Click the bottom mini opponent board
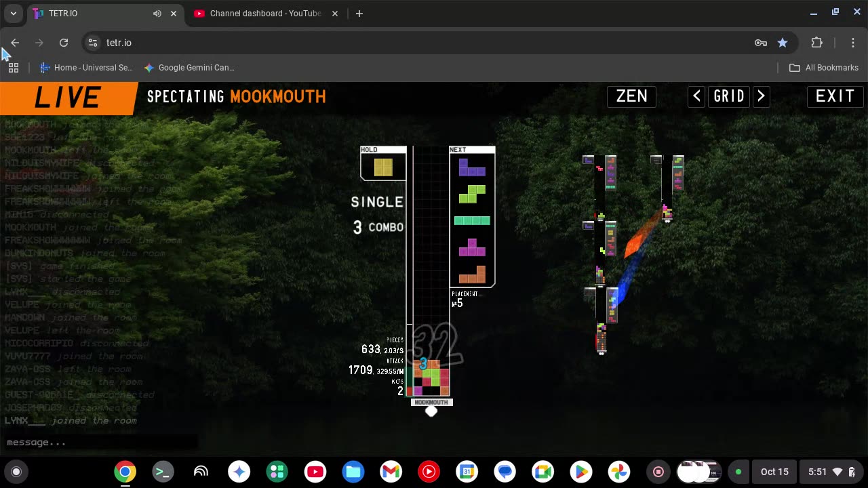The width and height of the screenshot is (868, 488). (601, 320)
